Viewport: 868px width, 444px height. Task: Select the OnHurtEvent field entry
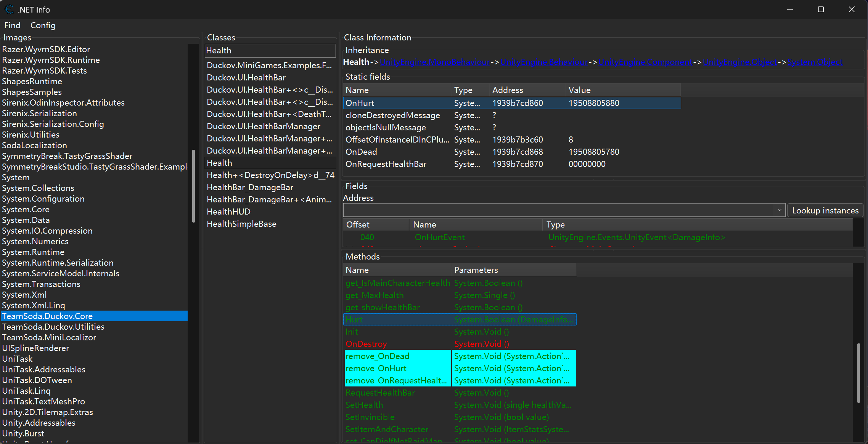(x=440, y=237)
